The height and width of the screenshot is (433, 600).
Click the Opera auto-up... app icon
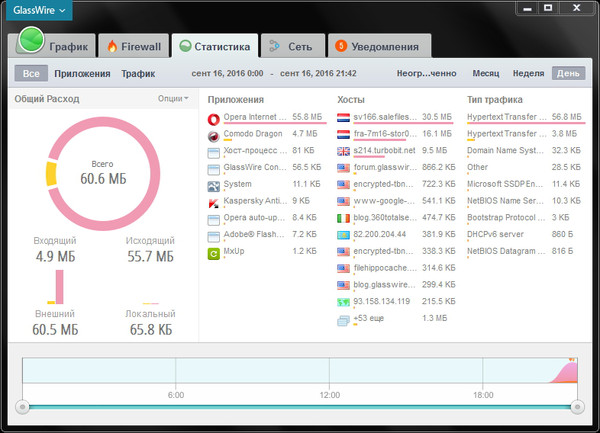tap(214, 220)
